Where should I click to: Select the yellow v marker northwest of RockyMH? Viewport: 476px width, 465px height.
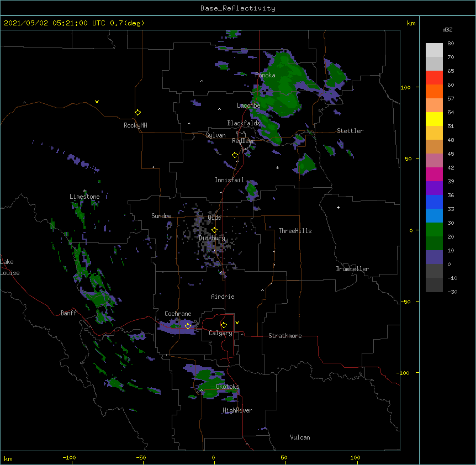(x=97, y=102)
